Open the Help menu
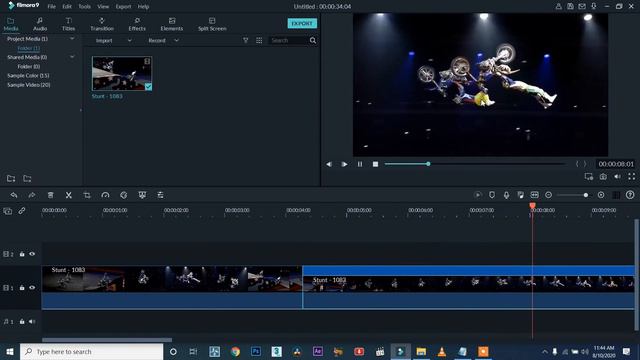 coord(143,7)
